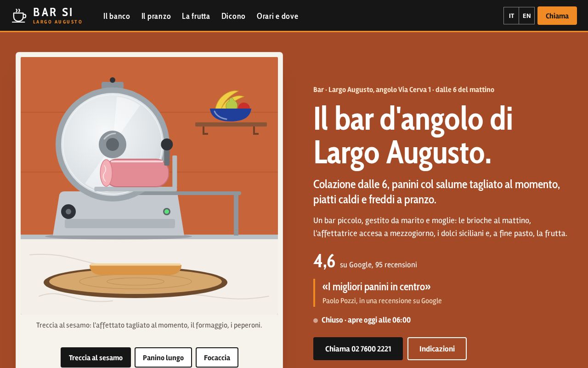Open the BAR SI Largo Augusto home link
The height and width of the screenshot is (368, 588).
click(x=47, y=16)
